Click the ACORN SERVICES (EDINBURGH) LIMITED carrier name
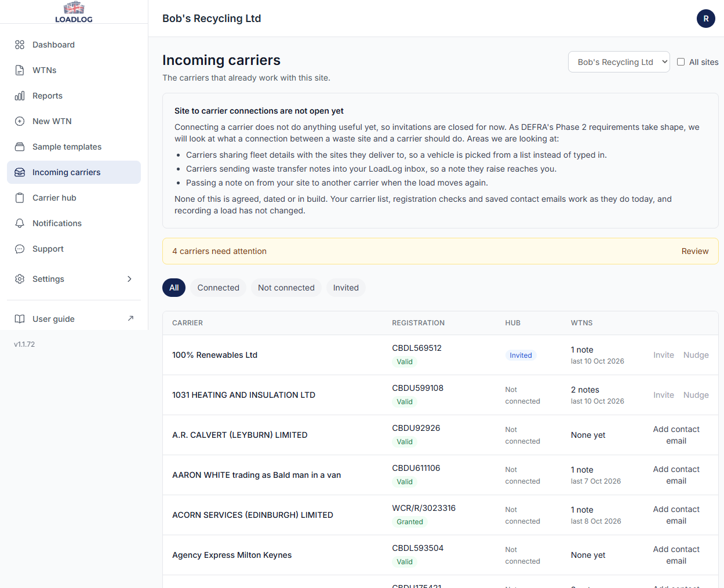 tap(253, 515)
